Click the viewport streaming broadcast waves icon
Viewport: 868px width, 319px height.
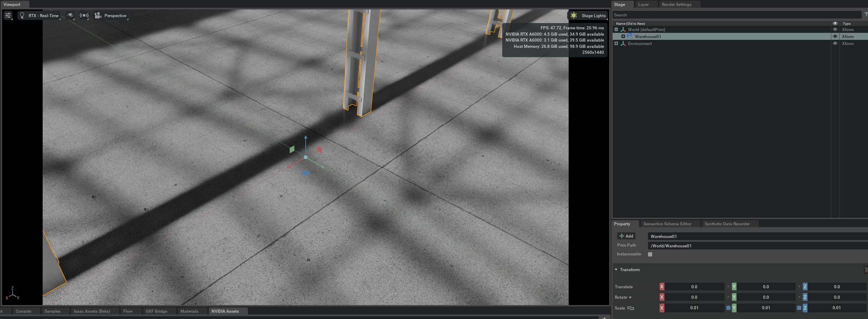(x=84, y=15)
